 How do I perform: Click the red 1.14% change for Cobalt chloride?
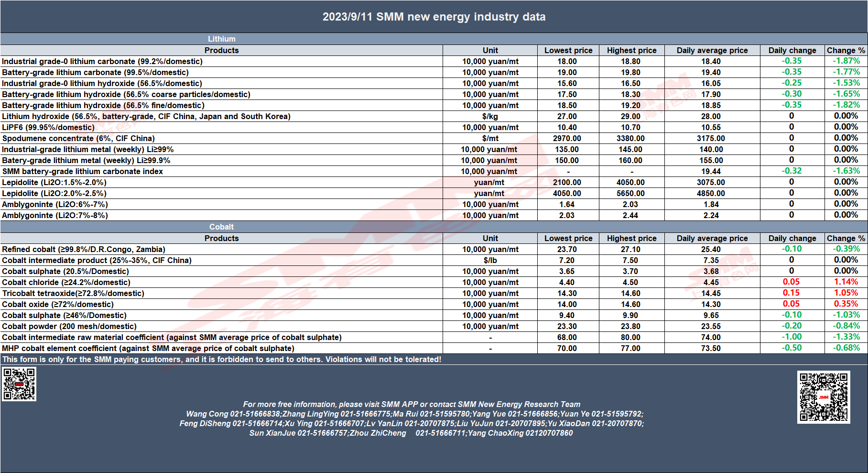coord(846,282)
